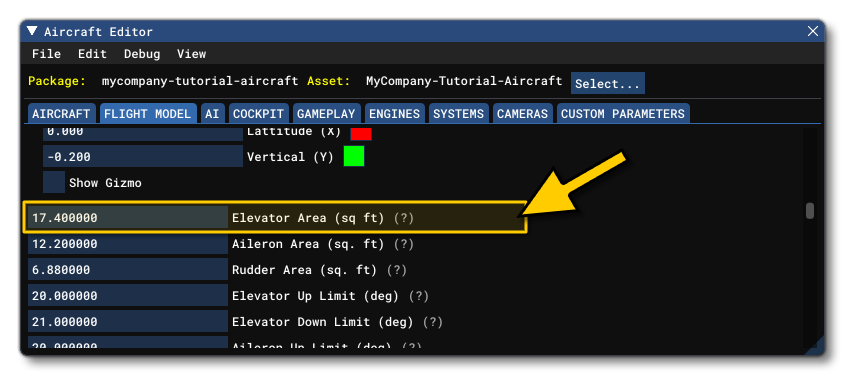The height and width of the screenshot is (376, 845).
Task: Click the Elevator Up Limit (deg) label
Action: point(315,296)
